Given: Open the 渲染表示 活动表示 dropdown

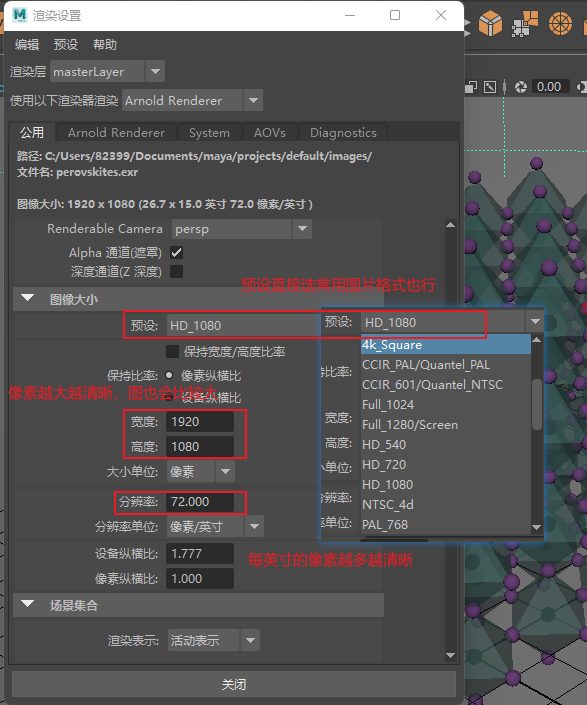Looking at the screenshot, I should 214,640.
